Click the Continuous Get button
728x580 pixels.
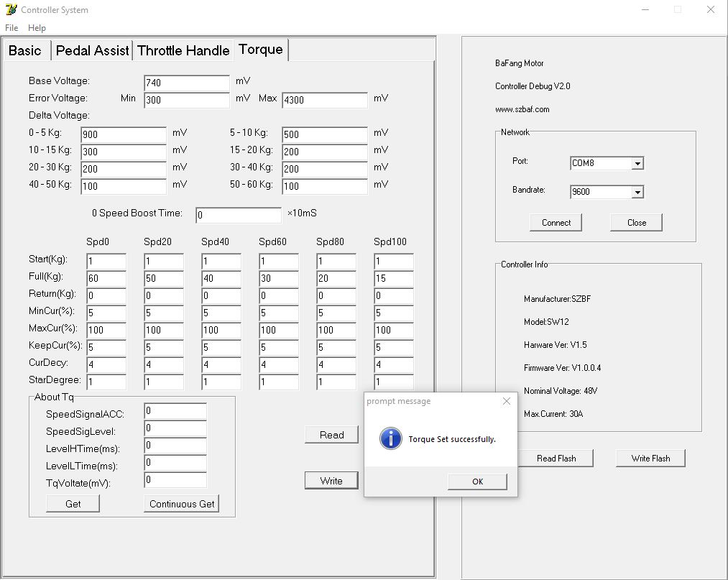click(x=182, y=504)
